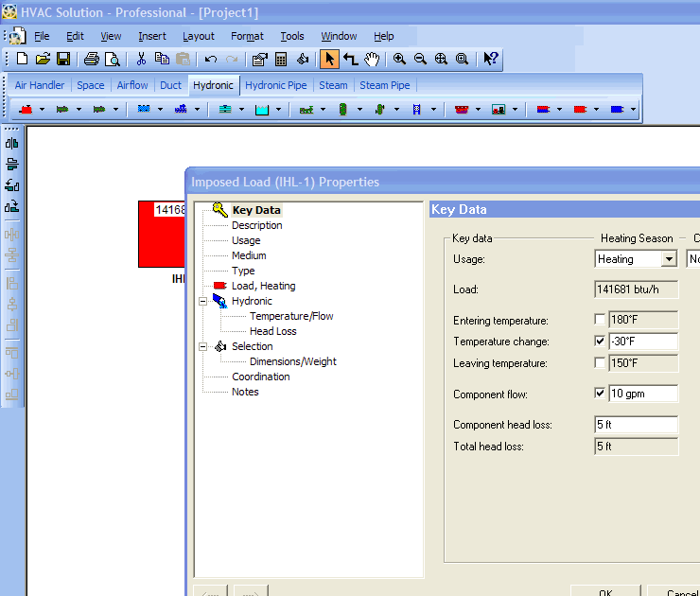Copy the selected component

[162, 59]
